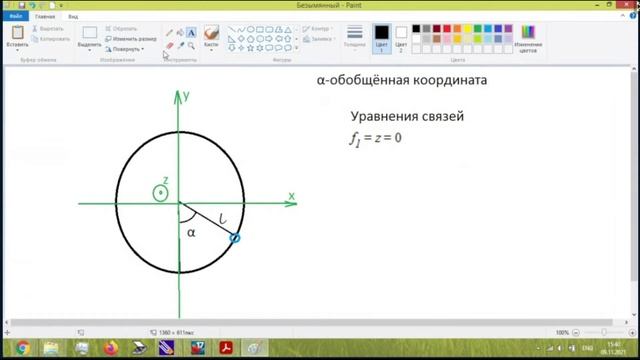Choose the rounded rectangle shape
This screenshot has width=640, height=360.
tap(269, 29)
